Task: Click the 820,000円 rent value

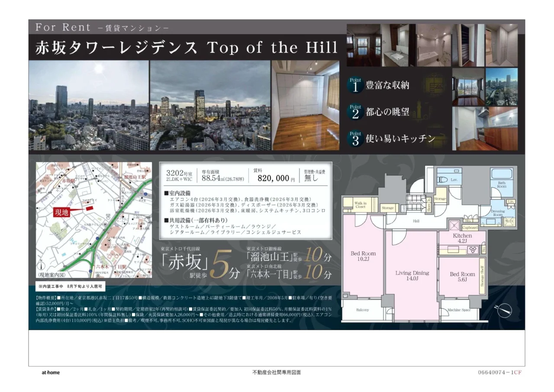Action: click(x=276, y=178)
